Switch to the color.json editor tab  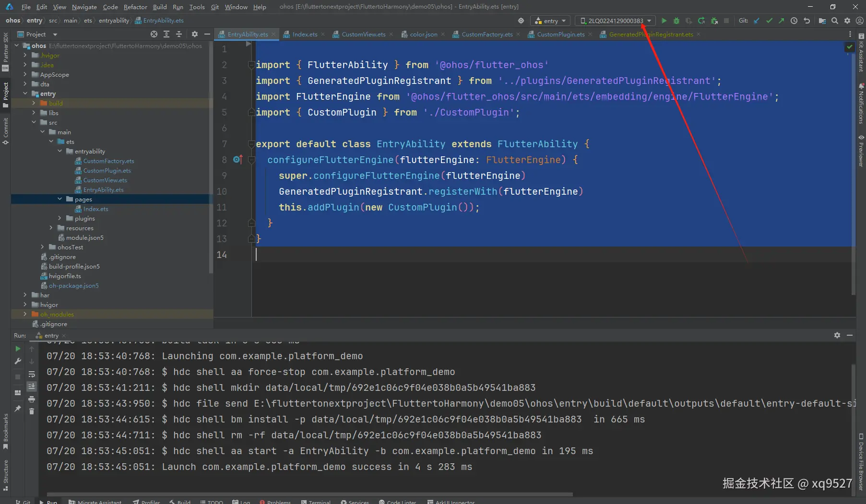pos(423,34)
